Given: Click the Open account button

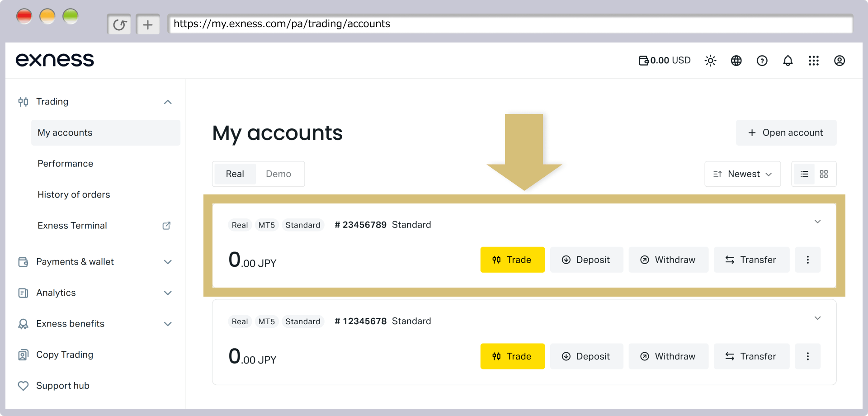Looking at the screenshot, I should [x=786, y=132].
